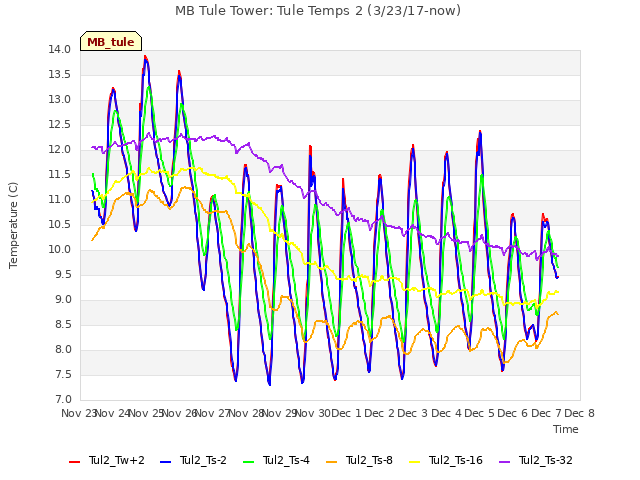Screen dimensions: 640x480
Task: Select the purple Tul2_Ts-32 legend swatch
Action: click(505, 461)
